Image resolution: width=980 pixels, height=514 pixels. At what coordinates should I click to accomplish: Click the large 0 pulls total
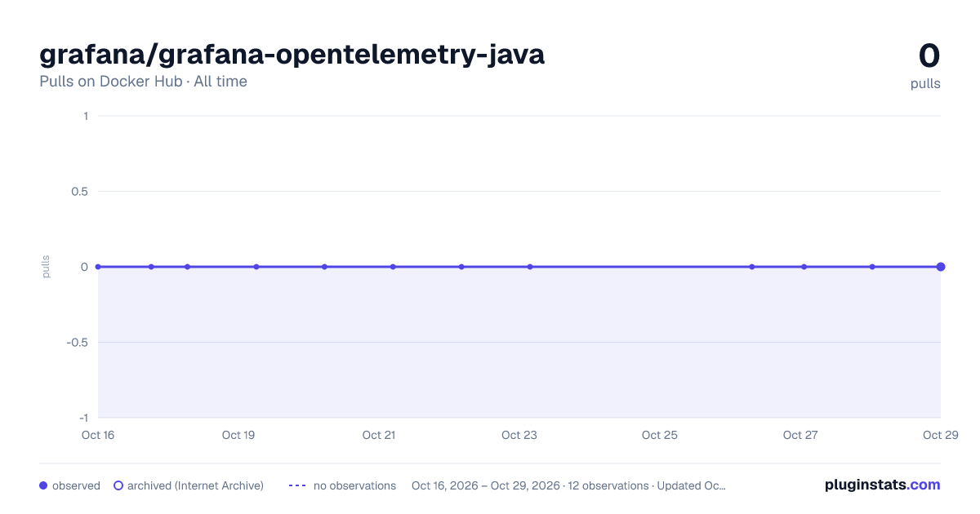pyautogui.click(x=929, y=55)
